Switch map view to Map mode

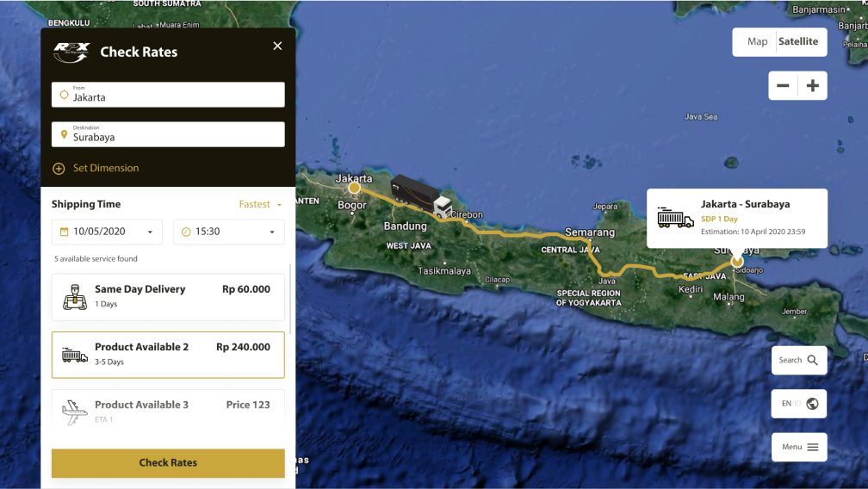click(757, 42)
